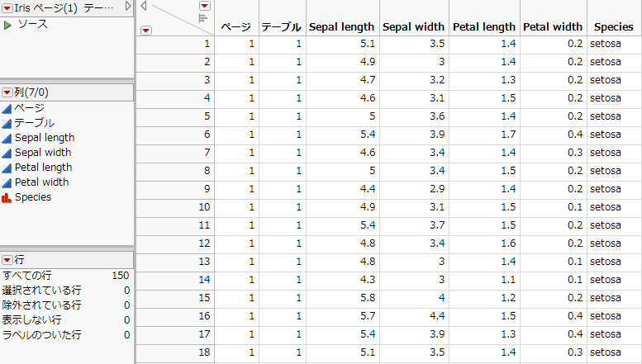Click the Sepal length column header
This screenshot has width=642, height=364.
click(x=342, y=27)
